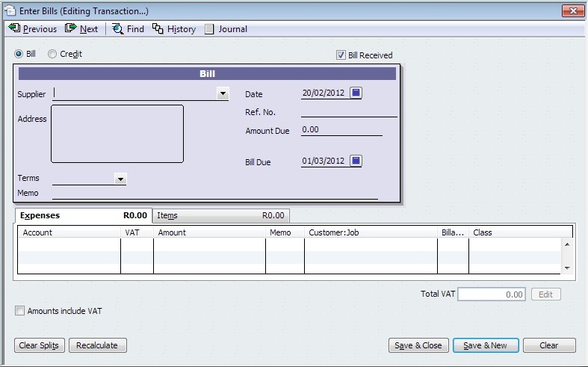
Task: Open the calendar icon beside Bill Due
Action: [356, 161]
